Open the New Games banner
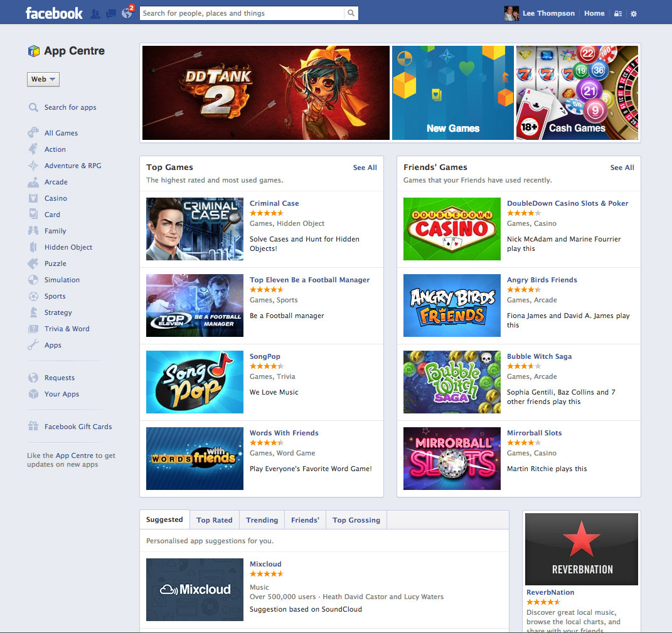672x633 pixels. tap(452, 93)
